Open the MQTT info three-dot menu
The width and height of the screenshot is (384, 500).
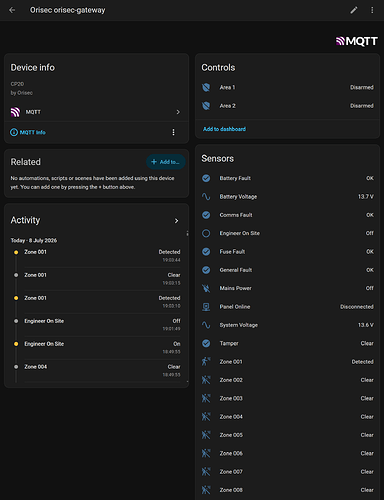tap(173, 132)
